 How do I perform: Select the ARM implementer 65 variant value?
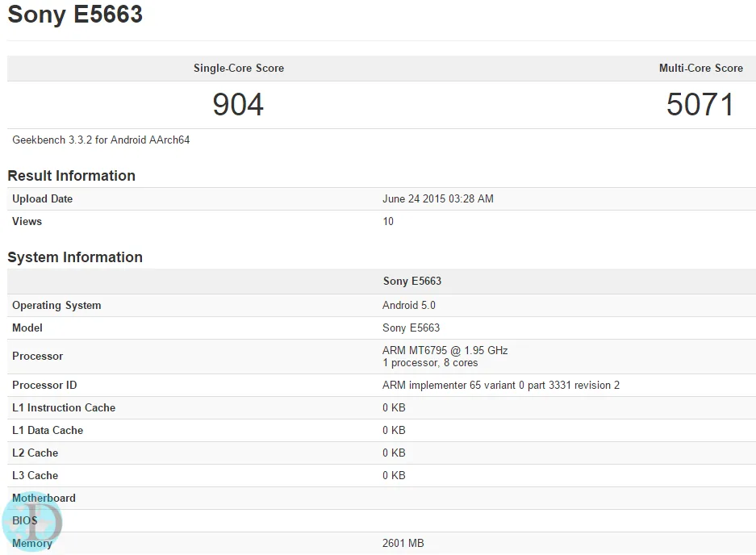501,386
